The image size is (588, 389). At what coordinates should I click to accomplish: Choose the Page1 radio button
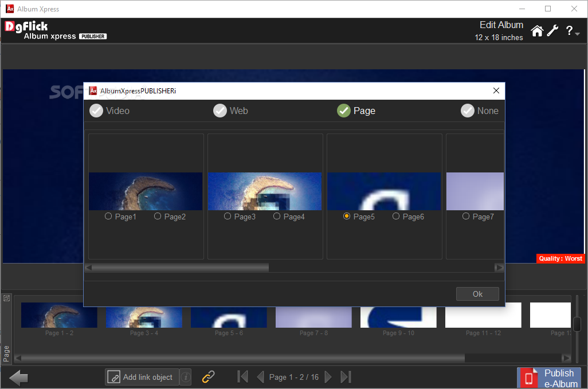click(x=108, y=216)
